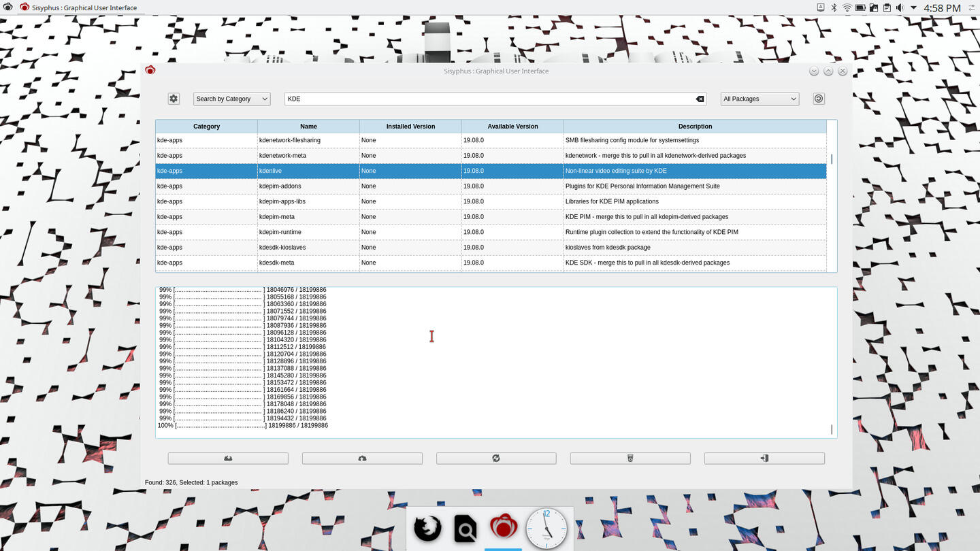
Task: Click the sync refresh button
Action: coord(496,458)
